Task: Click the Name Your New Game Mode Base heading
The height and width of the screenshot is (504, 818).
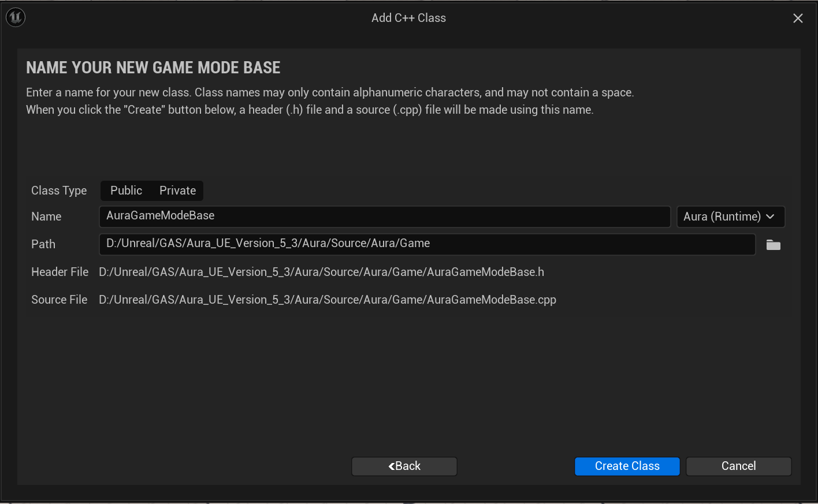Action: coord(153,68)
